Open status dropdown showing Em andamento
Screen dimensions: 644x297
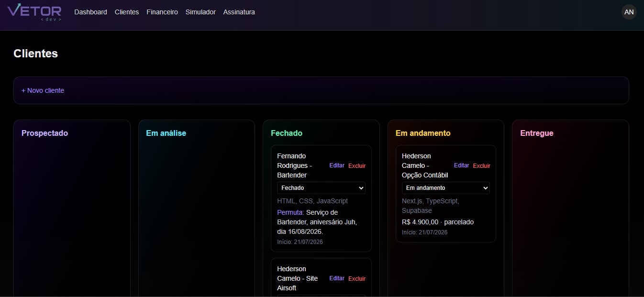[x=446, y=188]
